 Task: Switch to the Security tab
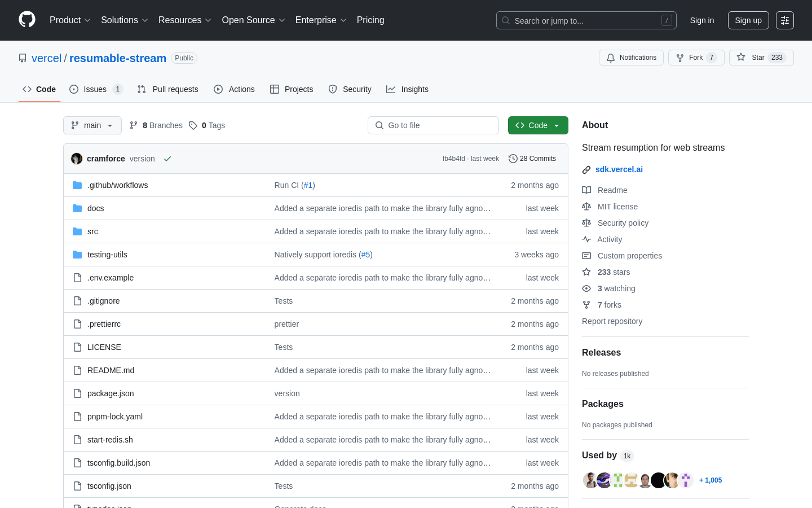[x=350, y=89]
